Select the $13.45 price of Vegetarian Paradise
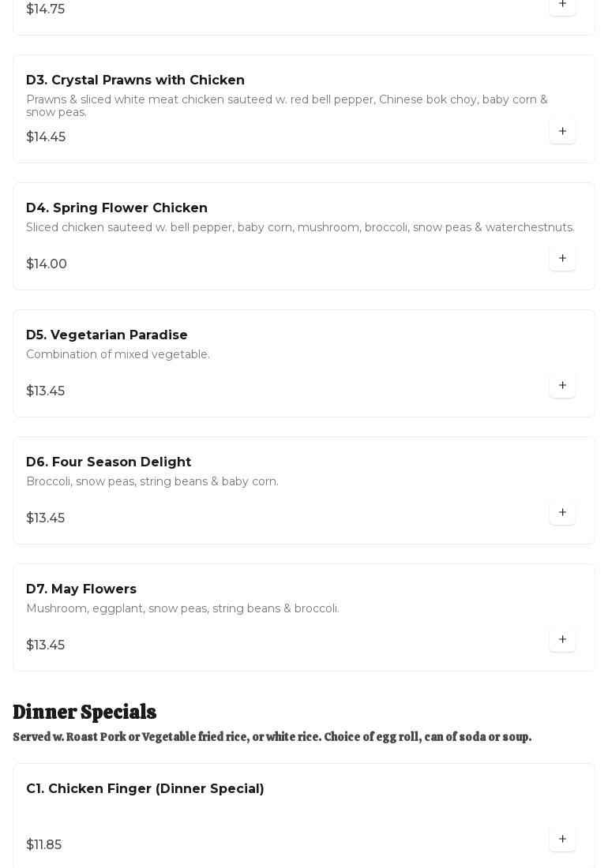 (x=46, y=391)
